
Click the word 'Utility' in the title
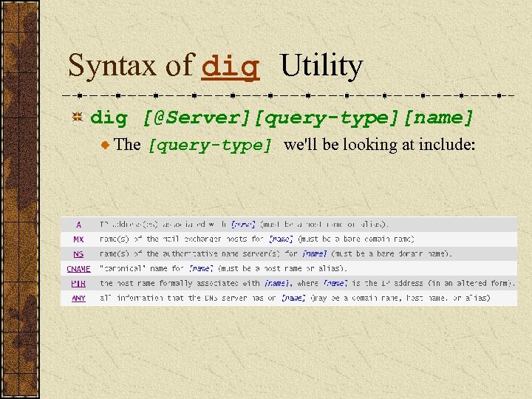[322, 66]
